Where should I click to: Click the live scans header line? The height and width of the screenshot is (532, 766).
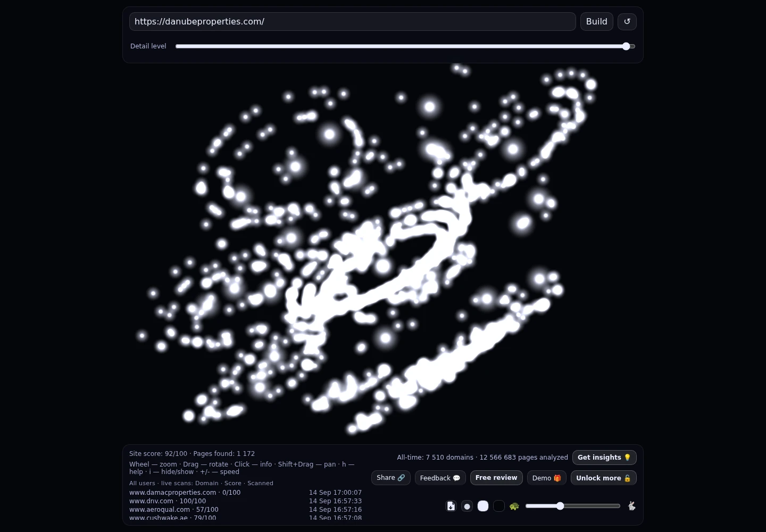pyautogui.click(x=201, y=483)
